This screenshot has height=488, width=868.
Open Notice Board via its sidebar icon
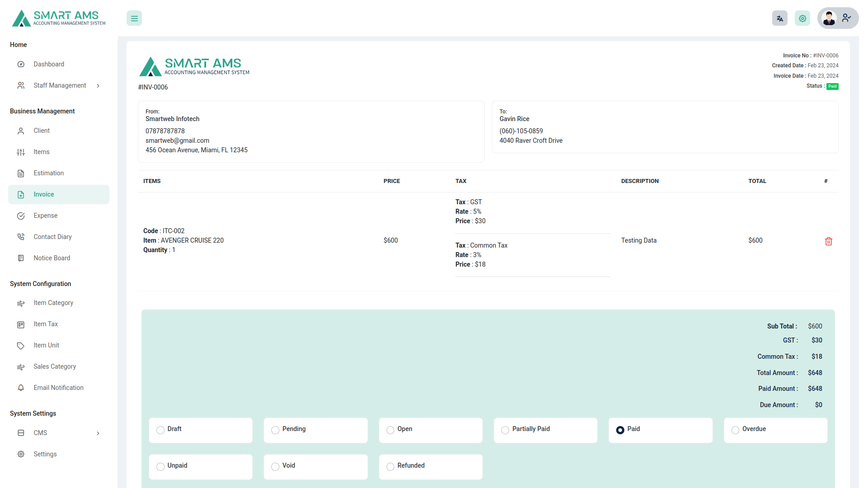(x=21, y=258)
